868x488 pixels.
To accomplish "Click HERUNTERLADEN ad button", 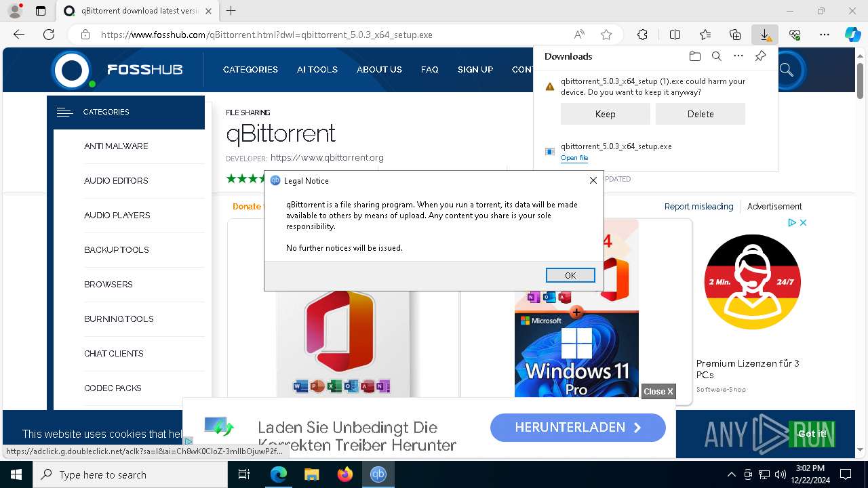I will (578, 428).
